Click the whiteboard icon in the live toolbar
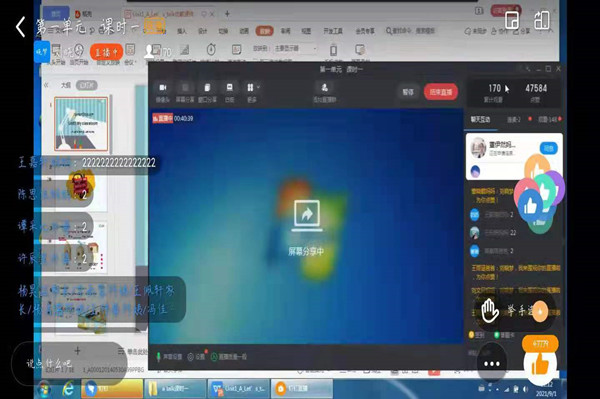Screen dimensions: 600x399 pos(230,92)
